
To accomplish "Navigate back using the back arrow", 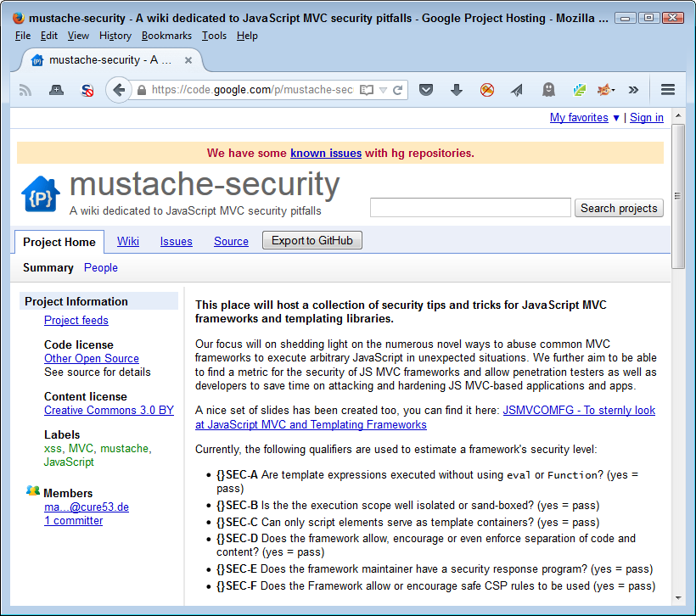I will pos(119,89).
